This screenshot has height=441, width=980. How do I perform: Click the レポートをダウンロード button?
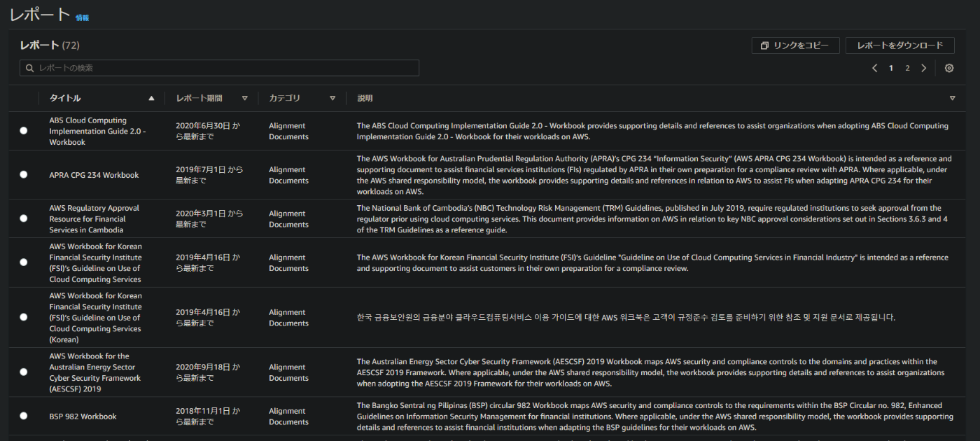(900, 45)
